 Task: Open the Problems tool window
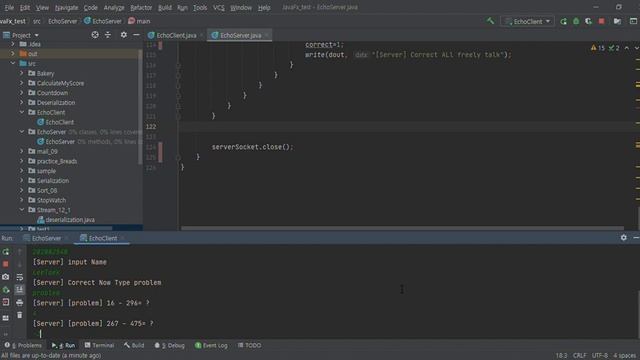23,345
